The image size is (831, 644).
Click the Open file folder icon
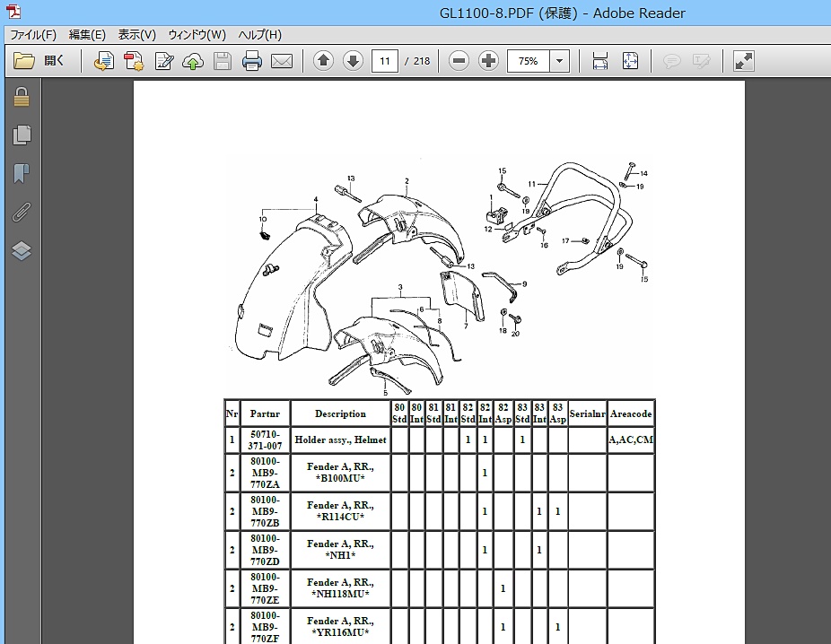pos(24,61)
